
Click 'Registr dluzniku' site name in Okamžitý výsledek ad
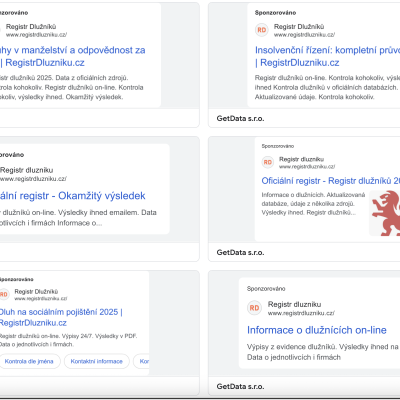click(27, 170)
